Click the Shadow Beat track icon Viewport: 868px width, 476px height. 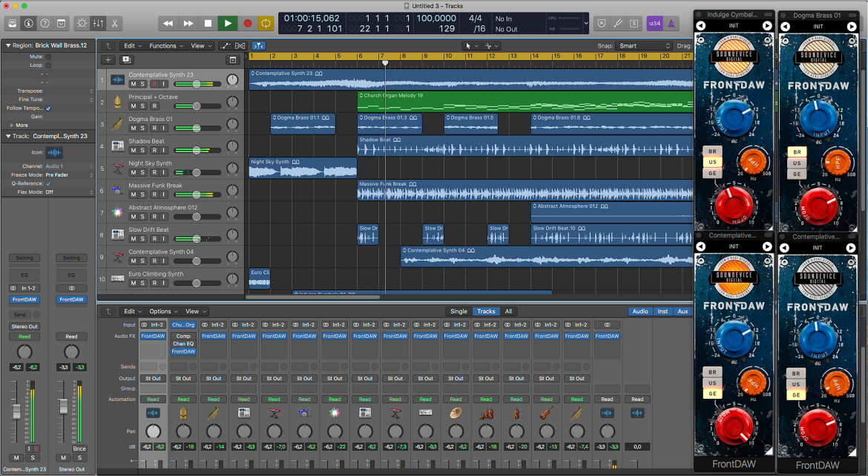(x=117, y=146)
